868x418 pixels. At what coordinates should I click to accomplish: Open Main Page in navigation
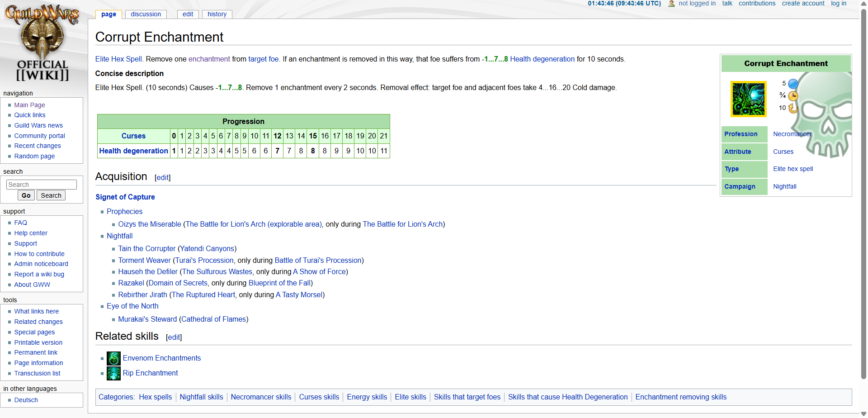point(29,105)
